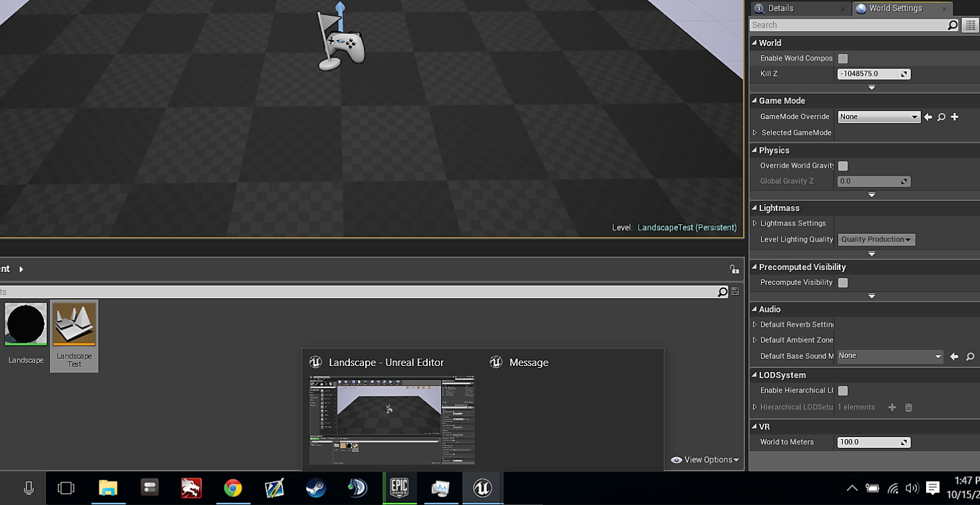The width and height of the screenshot is (980, 505).
Task: Open Level Lighting Quality dropdown
Action: coord(876,240)
